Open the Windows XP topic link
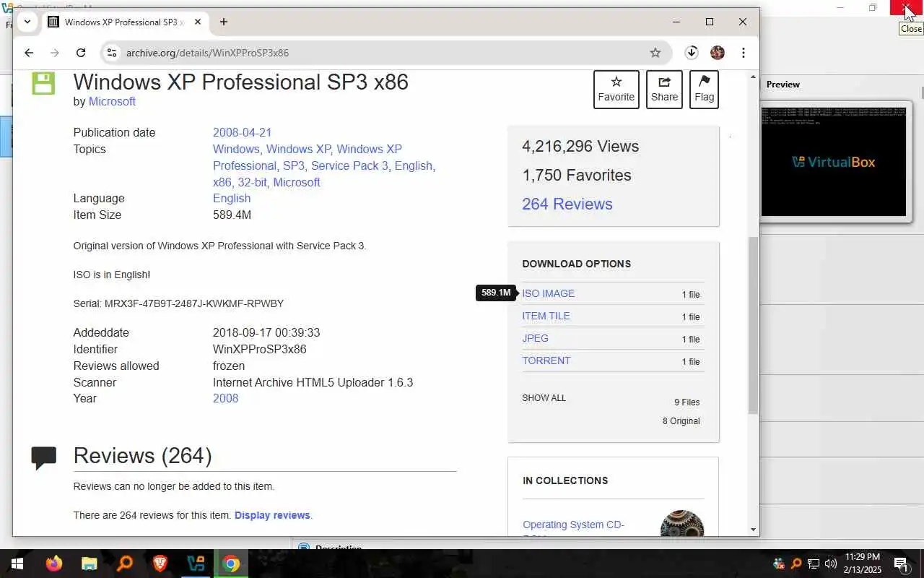The height and width of the screenshot is (578, 924). tap(298, 150)
